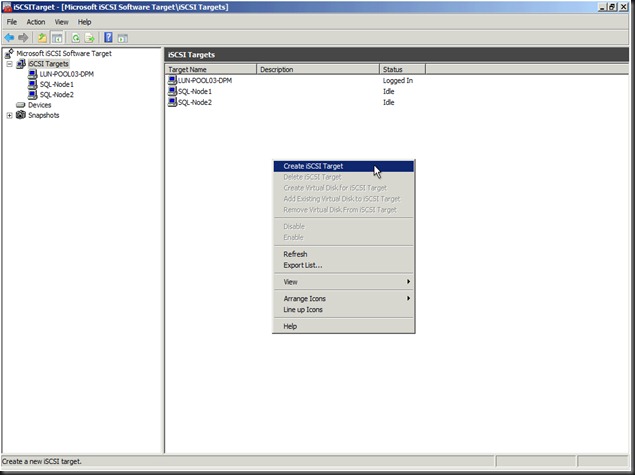Click Idle status of SQL-Node2 row

pyautogui.click(x=388, y=102)
